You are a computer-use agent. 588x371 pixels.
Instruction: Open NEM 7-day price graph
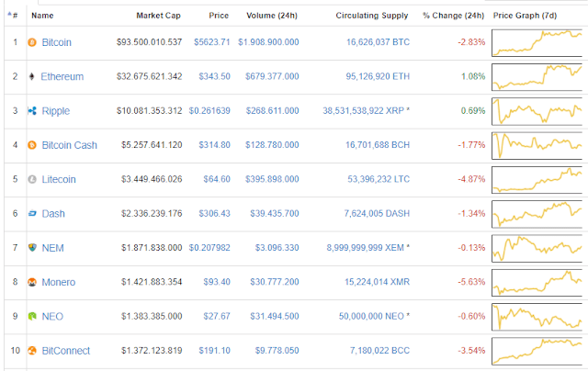click(x=537, y=249)
